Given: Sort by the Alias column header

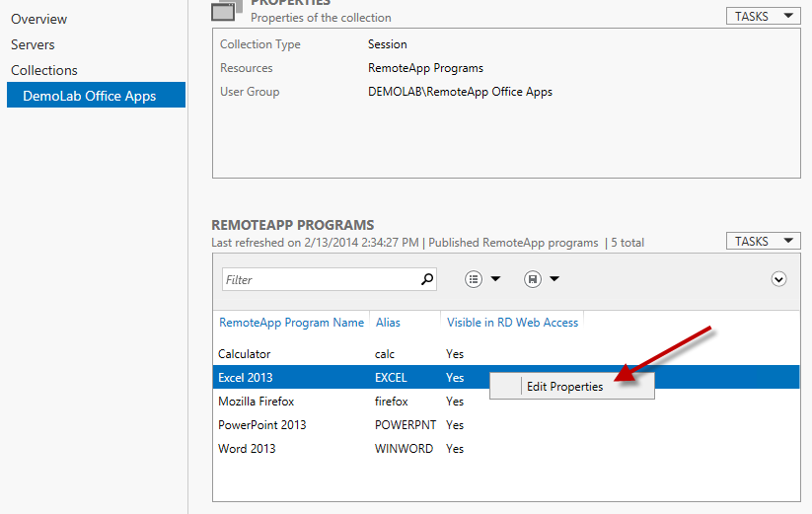Looking at the screenshot, I should click(x=388, y=322).
